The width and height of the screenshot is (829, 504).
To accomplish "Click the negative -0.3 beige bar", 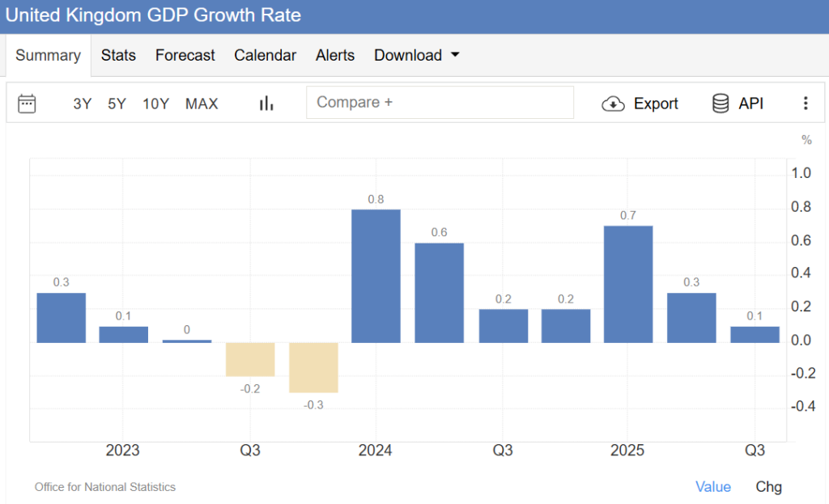I will pyautogui.click(x=313, y=367).
